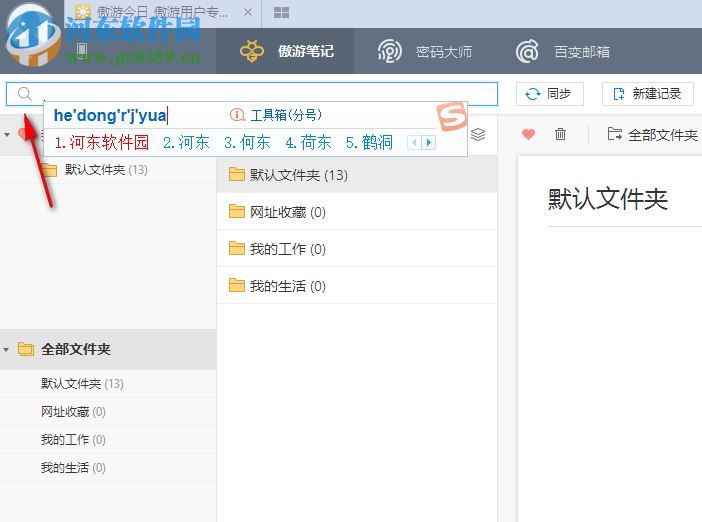Close the 傲游今日 browser tab
Screen dimensions: 702x522
coord(248,13)
